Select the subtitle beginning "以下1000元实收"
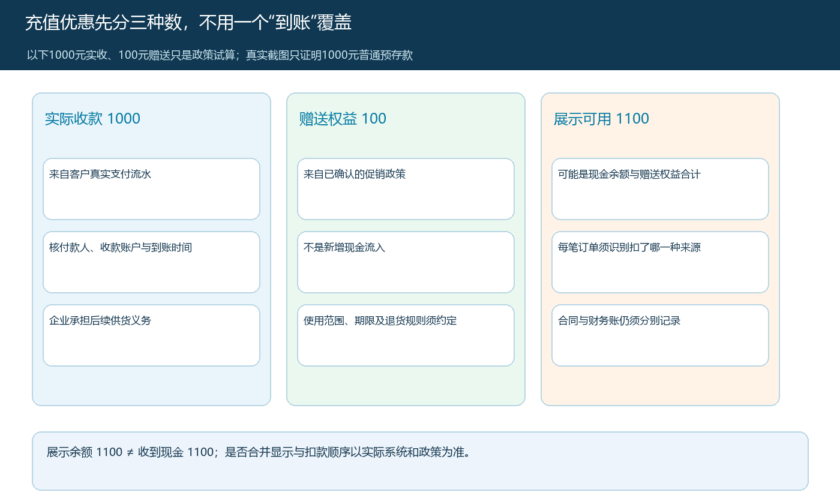Screen dimensions: 840x504 (x=220, y=55)
